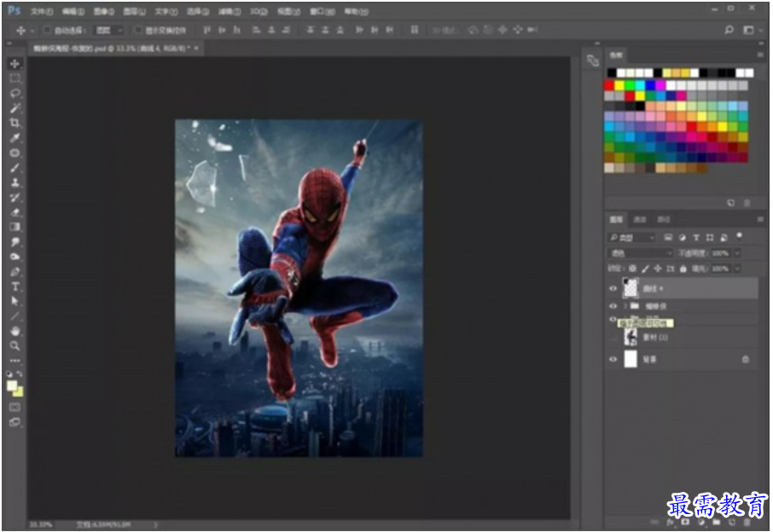Open the Edit menu
Image resolution: width=773 pixels, height=532 pixels.
click(73, 11)
